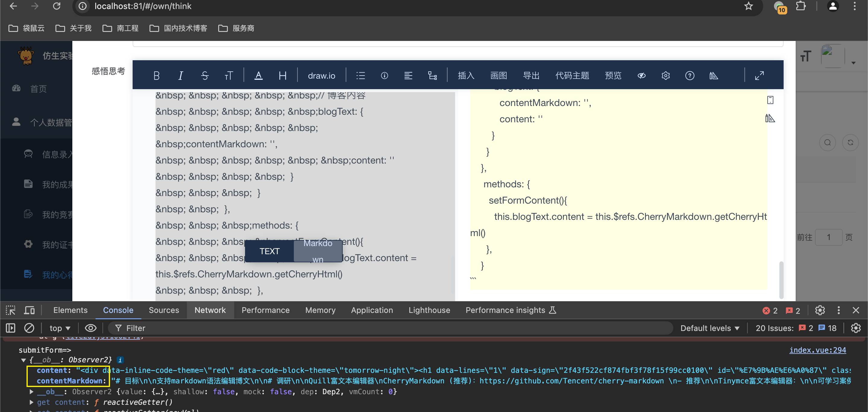
Task: Toggle preview visibility eye icon
Action: pos(642,75)
